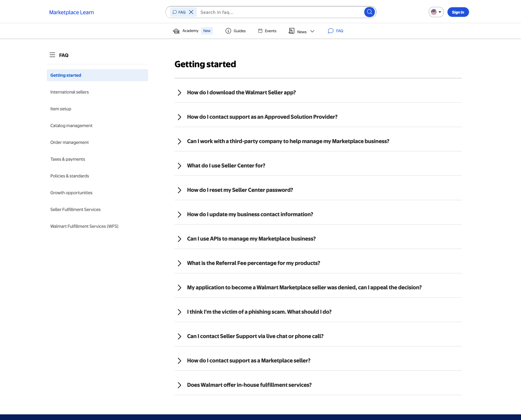Open Taxes & payments category
Viewport: 521px width, 420px height.
[68, 159]
